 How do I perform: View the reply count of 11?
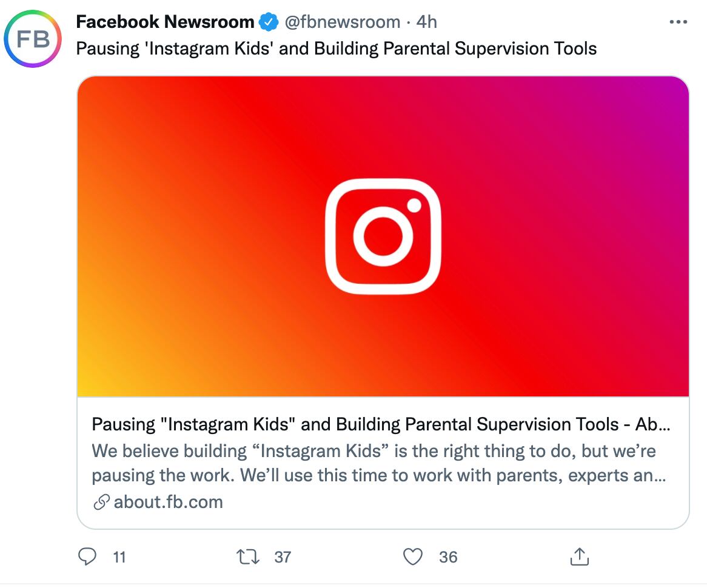(120, 556)
